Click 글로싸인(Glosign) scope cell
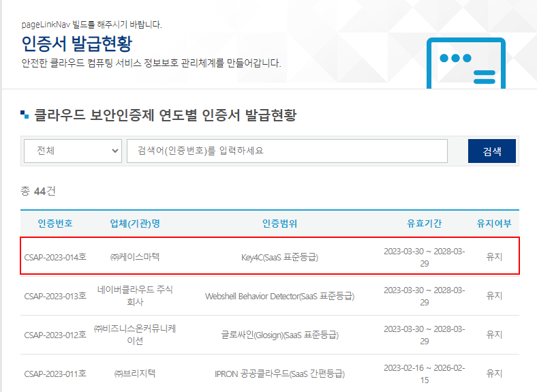The width and height of the screenshot is (537, 392). pos(279,335)
